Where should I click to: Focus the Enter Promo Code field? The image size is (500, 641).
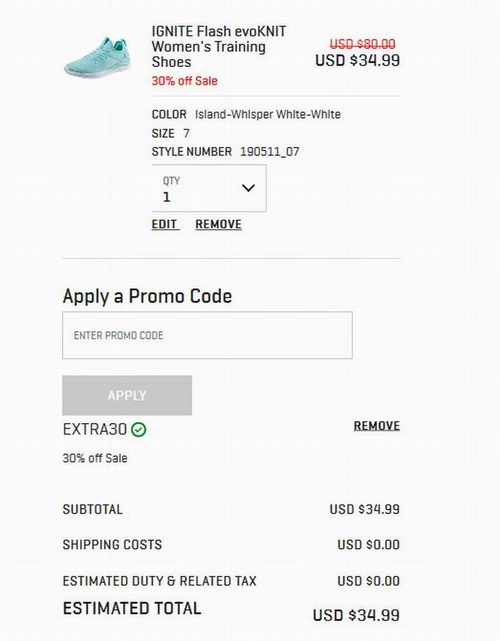(207, 335)
